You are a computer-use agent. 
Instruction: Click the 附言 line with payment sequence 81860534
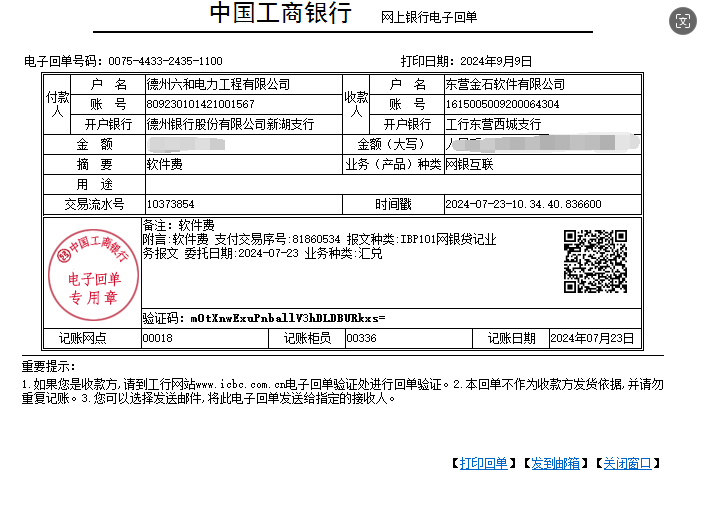coord(319,239)
